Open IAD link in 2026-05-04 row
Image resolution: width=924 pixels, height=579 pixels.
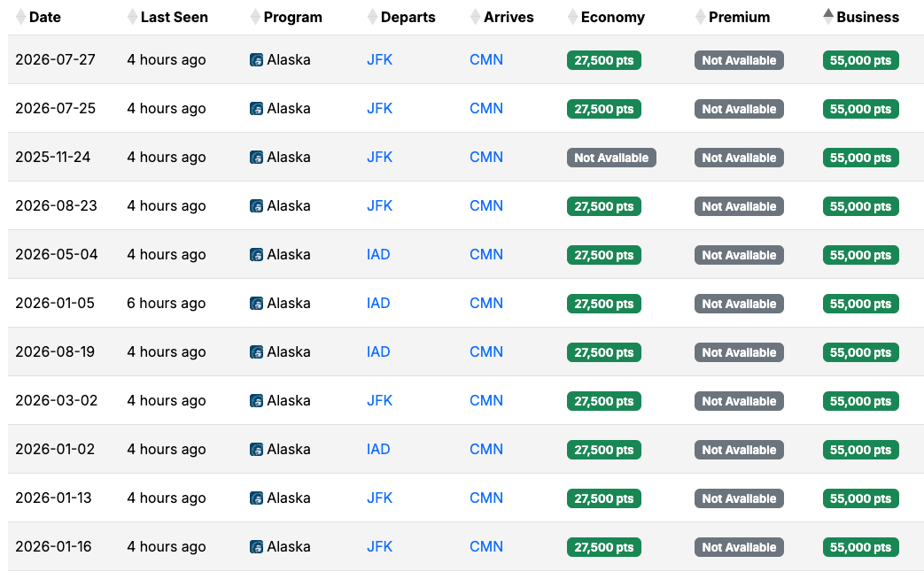click(378, 255)
